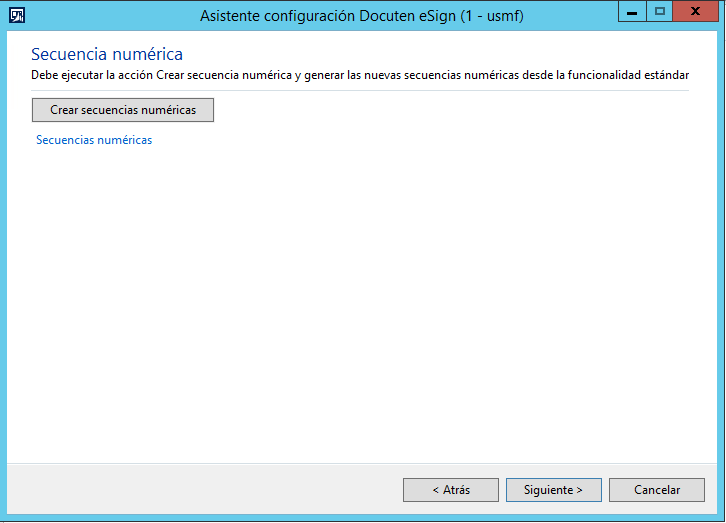726x523 pixels.
Task: Click the Debe ejecutar la acción description
Action: coord(360,75)
